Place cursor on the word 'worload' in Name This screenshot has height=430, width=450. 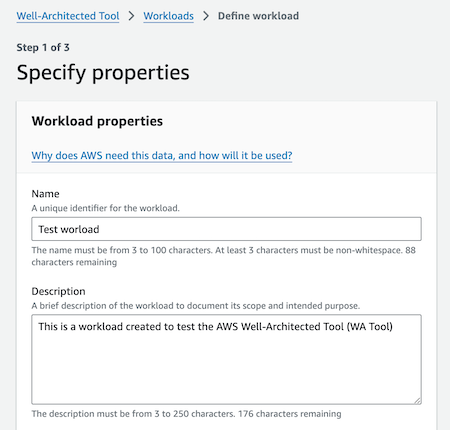pos(80,229)
